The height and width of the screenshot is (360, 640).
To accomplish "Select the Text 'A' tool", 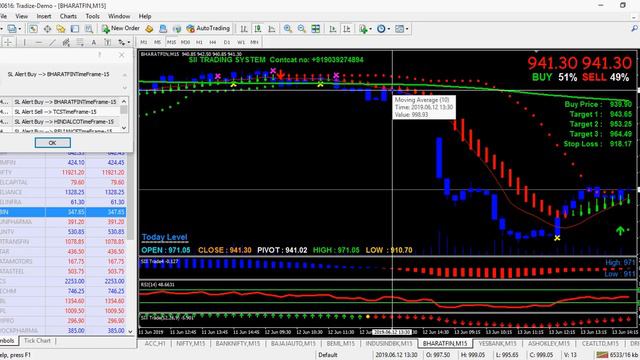I will click(93, 42).
